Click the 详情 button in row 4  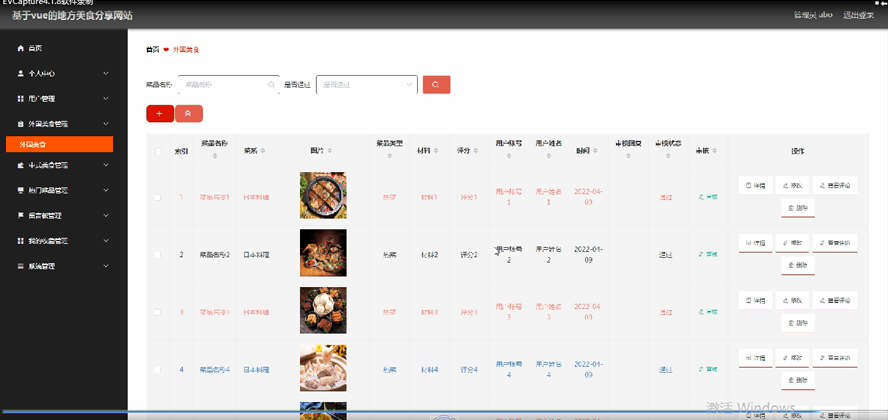755,358
